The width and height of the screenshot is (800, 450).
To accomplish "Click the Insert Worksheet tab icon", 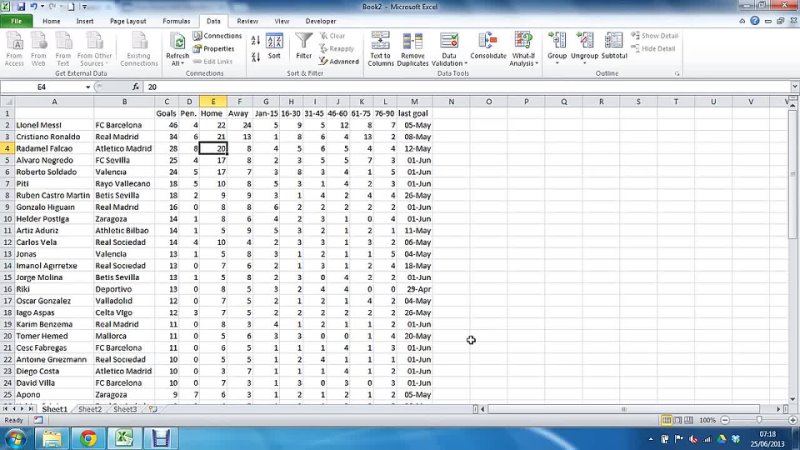I will tap(153, 409).
